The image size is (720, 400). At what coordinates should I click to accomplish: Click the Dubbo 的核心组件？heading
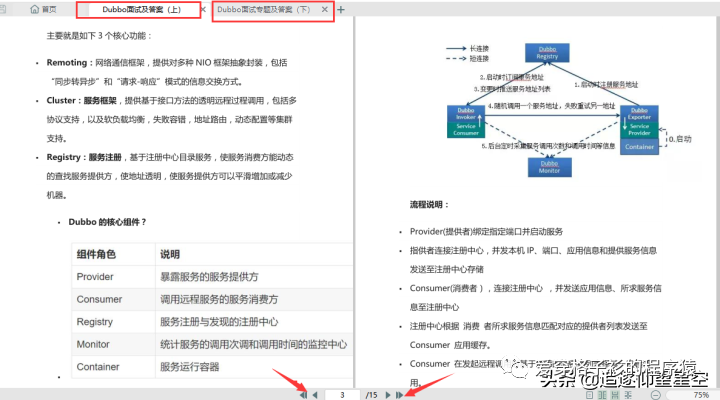pos(107,222)
